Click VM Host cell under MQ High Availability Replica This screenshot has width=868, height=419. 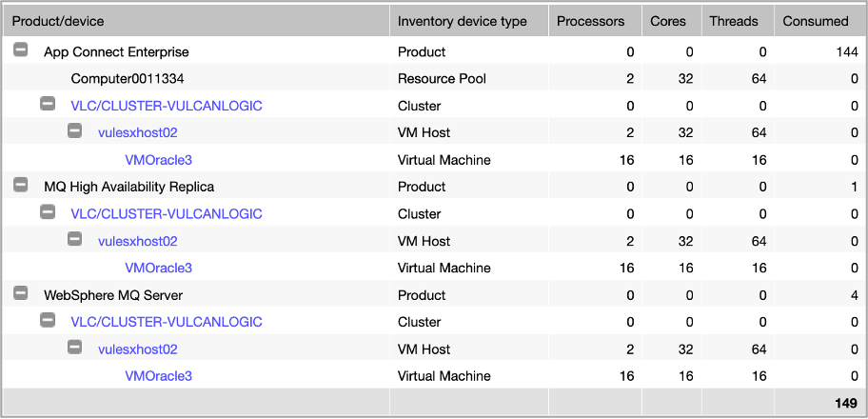pyautogui.click(x=424, y=241)
